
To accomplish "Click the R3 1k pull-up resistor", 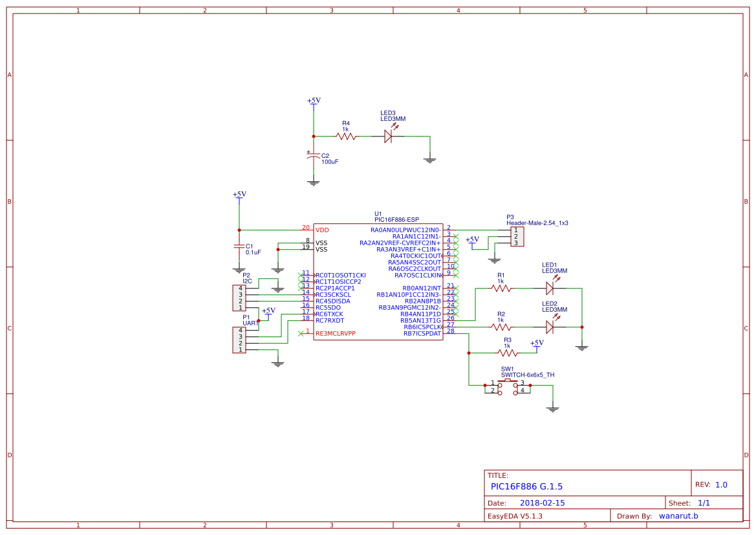I will point(508,353).
